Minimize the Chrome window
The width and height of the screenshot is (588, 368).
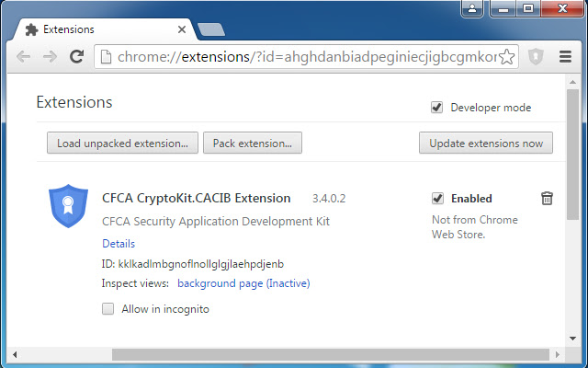[503, 8]
